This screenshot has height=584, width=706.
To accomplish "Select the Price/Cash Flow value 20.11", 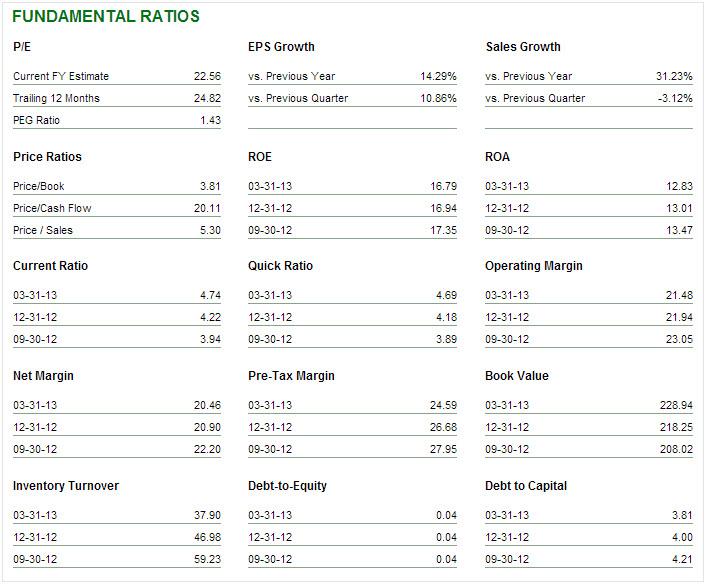I will 208,208.
